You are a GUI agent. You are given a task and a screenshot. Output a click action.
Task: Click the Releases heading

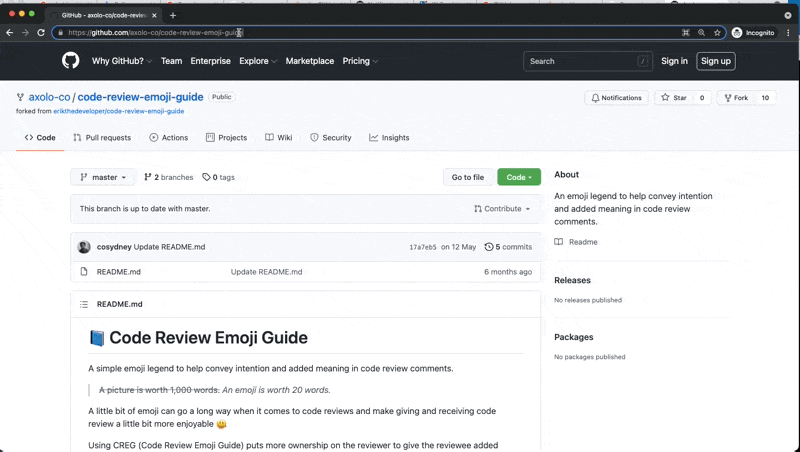(x=572, y=280)
